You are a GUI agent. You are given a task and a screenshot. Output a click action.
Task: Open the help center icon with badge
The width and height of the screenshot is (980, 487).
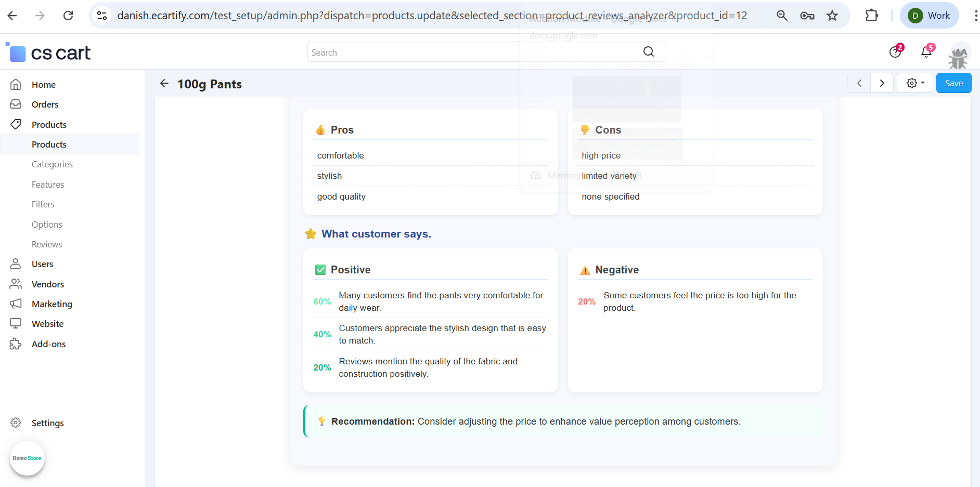tap(895, 52)
